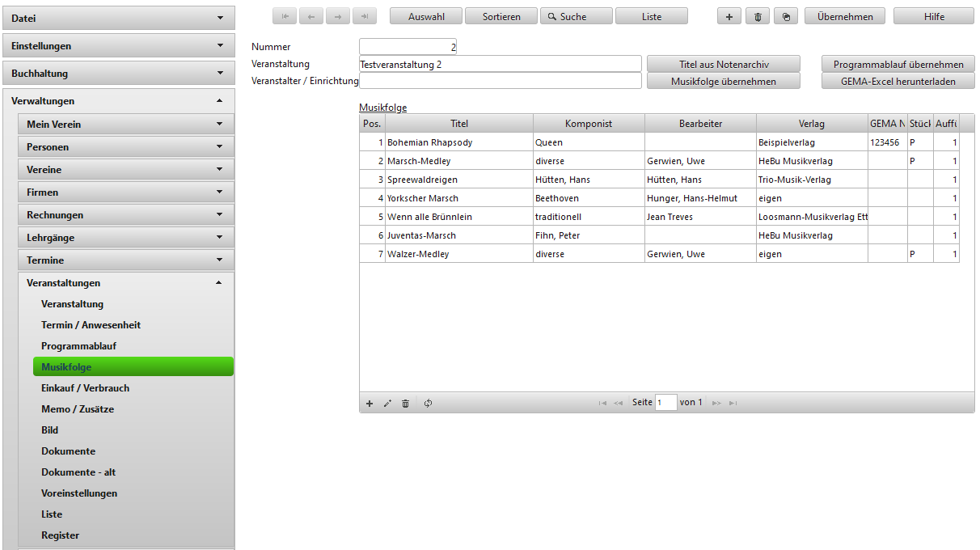Expand the Rechnungen submenu
The width and height of the screenshot is (980, 550).
click(x=126, y=215)
